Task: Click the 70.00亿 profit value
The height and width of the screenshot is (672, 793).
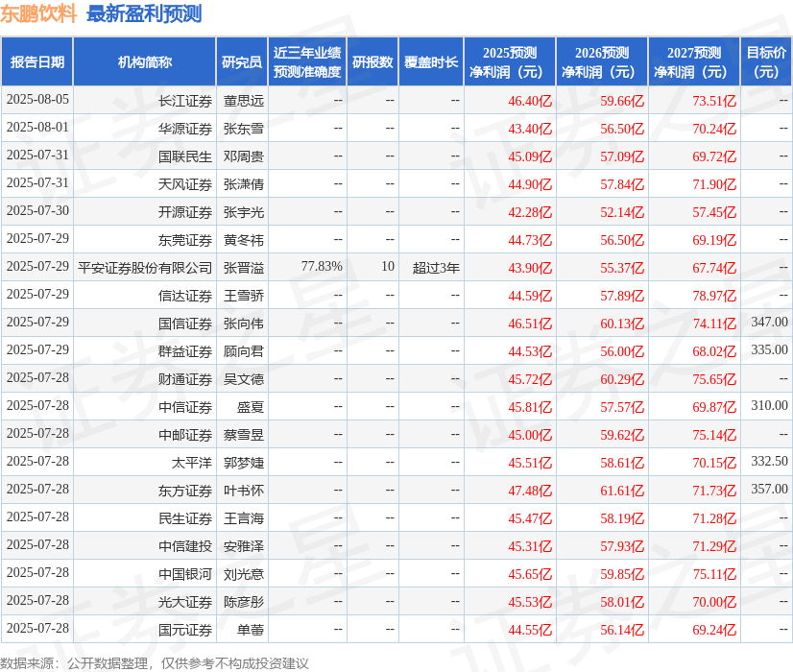Action: click(714, 601)
